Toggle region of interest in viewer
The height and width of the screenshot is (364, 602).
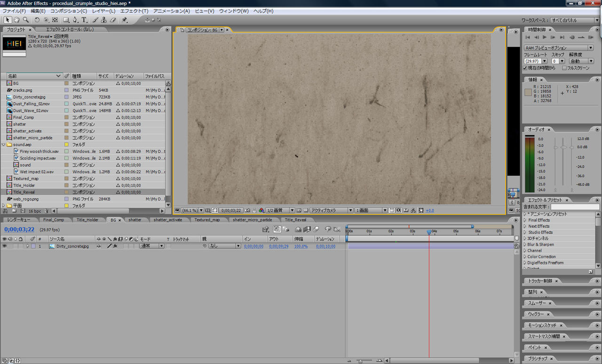[x=299, y=210]
